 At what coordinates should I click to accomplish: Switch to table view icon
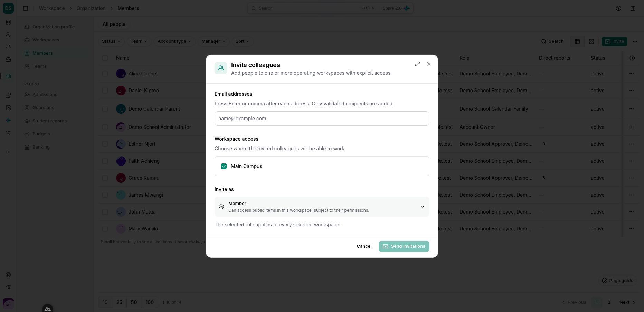577,41
